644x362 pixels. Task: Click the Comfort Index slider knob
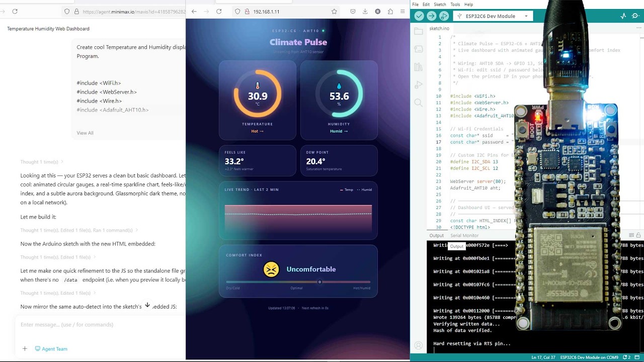click(319, 282)
